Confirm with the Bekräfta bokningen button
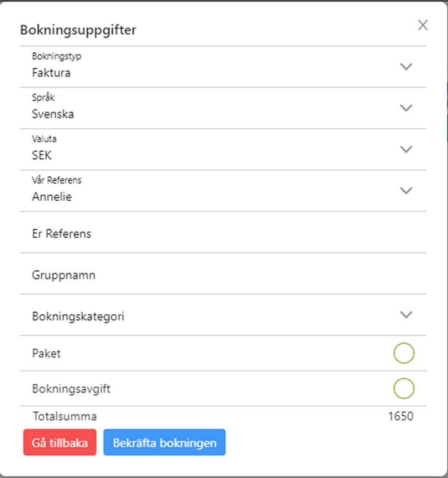This screenshot has width=448, height=478. 165,442
